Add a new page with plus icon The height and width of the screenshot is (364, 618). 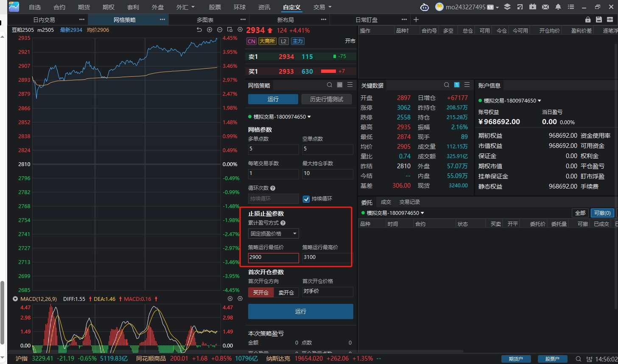pos(416,19)
